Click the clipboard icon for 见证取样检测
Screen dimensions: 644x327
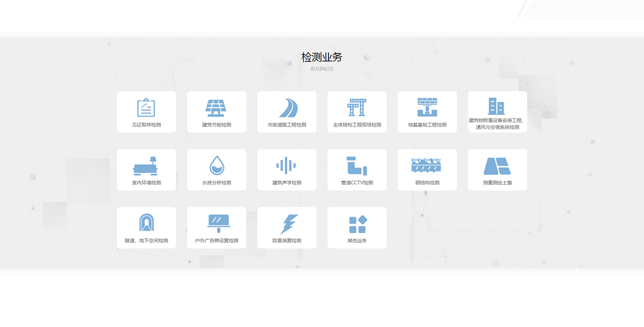(146, 108)
